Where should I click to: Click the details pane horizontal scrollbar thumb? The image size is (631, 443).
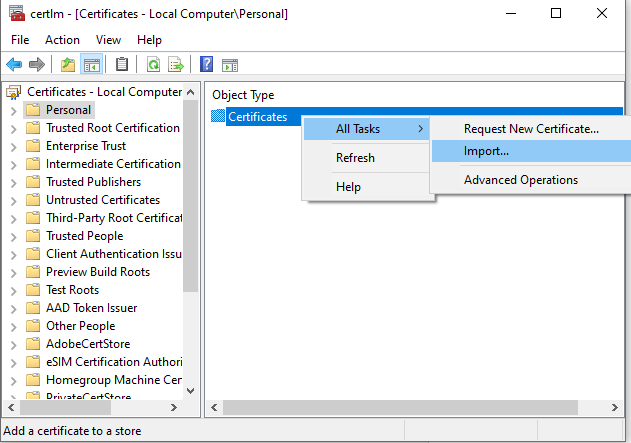click(400, 408)
